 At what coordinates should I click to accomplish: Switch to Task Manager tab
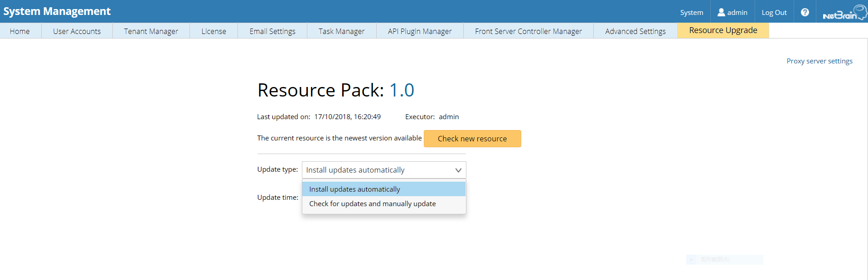point(341,31)
